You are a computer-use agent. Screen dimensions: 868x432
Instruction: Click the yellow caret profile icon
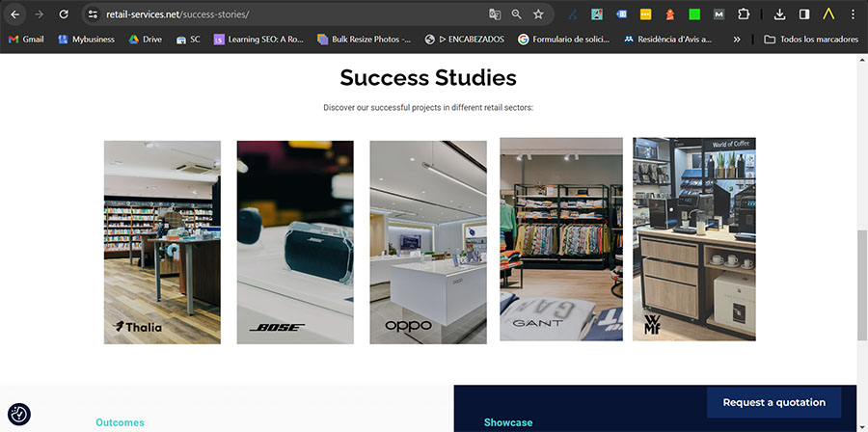(x=828, y=14)
